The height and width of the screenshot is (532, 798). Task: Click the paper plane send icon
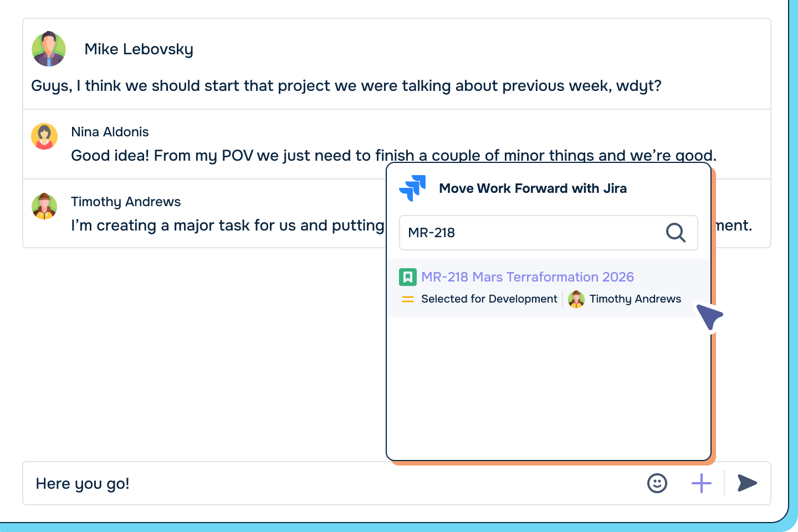(x=747, y=483)
